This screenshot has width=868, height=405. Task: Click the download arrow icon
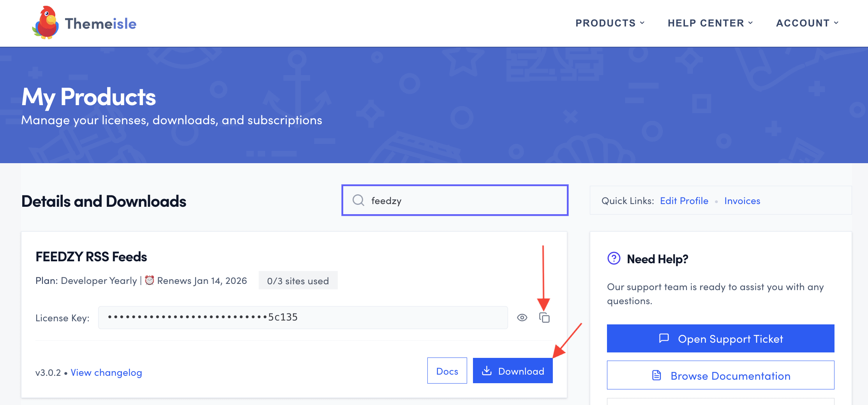487,371
